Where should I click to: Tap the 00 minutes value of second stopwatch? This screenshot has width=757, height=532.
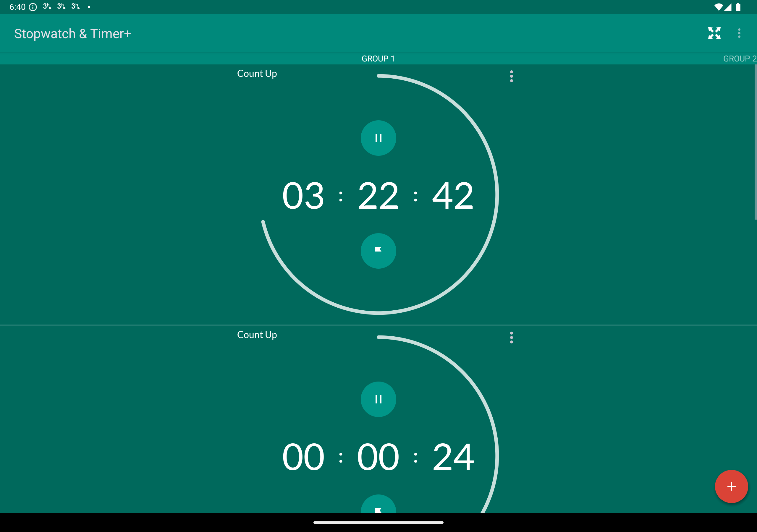point(378,457)
